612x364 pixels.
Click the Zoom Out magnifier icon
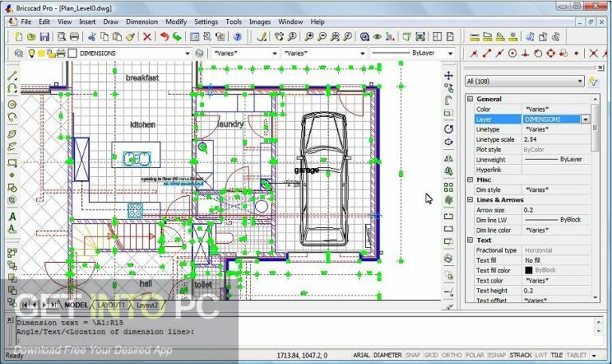click(322, 37)
